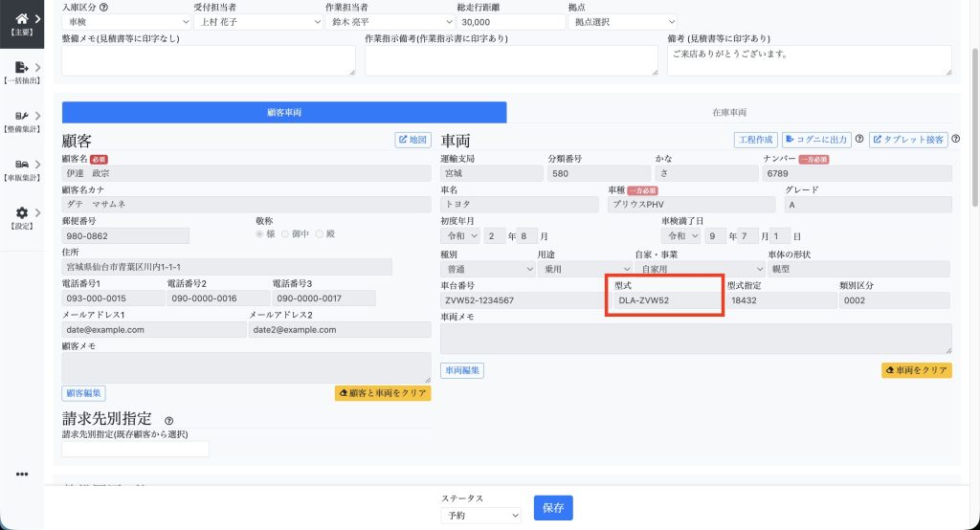Expand the ステータス dropdown showing 予約

point(481,515)
